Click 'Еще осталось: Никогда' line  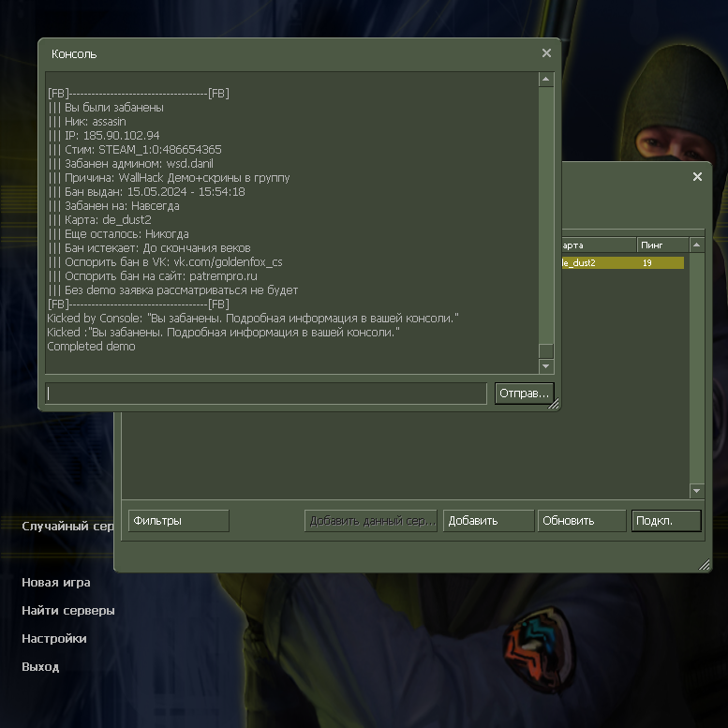pos(118,234)
